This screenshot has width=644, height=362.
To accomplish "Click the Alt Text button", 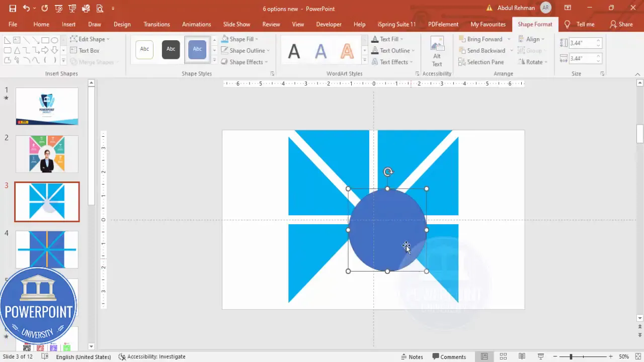I will pos(437,51).
